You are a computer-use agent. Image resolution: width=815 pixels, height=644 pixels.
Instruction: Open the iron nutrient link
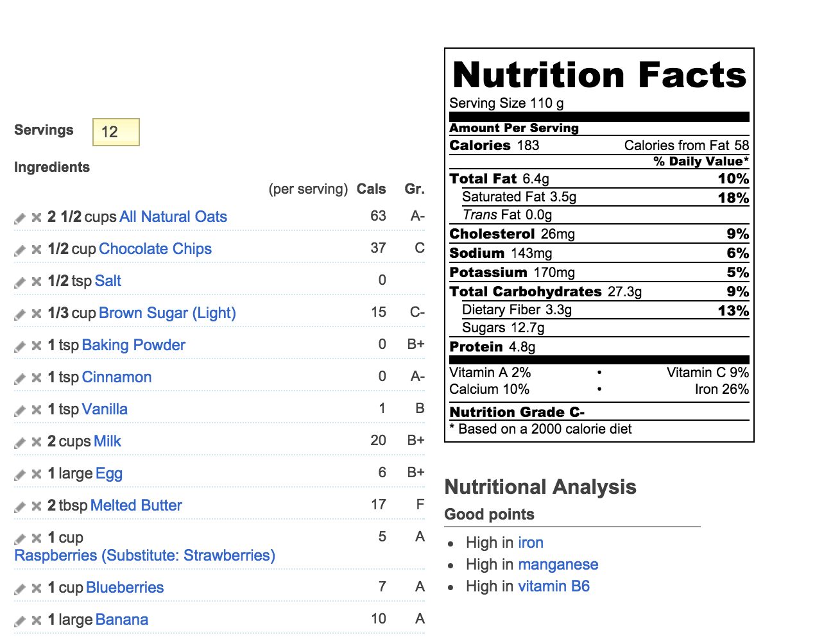click(x=531, y=543)
